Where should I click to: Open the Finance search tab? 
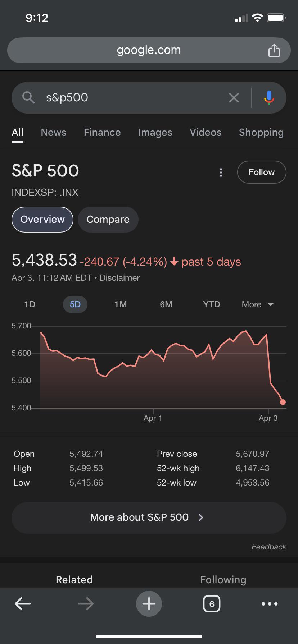click(102, 132)
